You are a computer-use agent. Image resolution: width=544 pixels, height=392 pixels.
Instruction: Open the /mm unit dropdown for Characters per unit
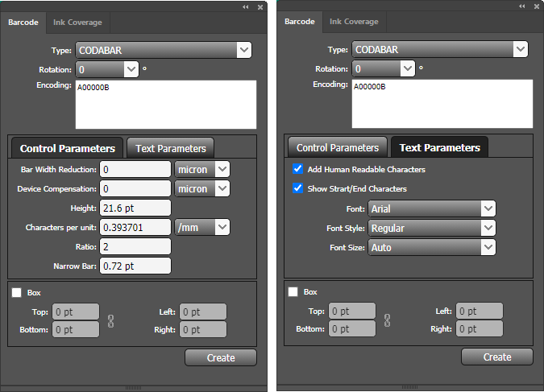202,228
